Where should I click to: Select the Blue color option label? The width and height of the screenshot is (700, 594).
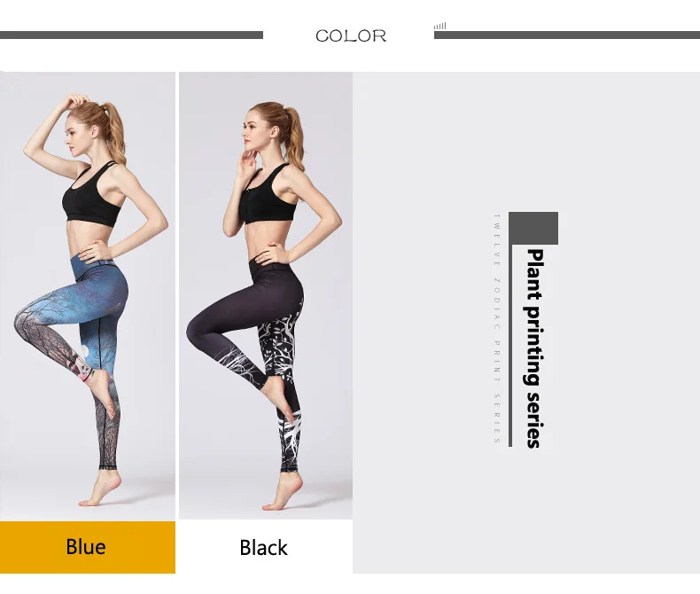pyautogui.click(x=87, y=547)
